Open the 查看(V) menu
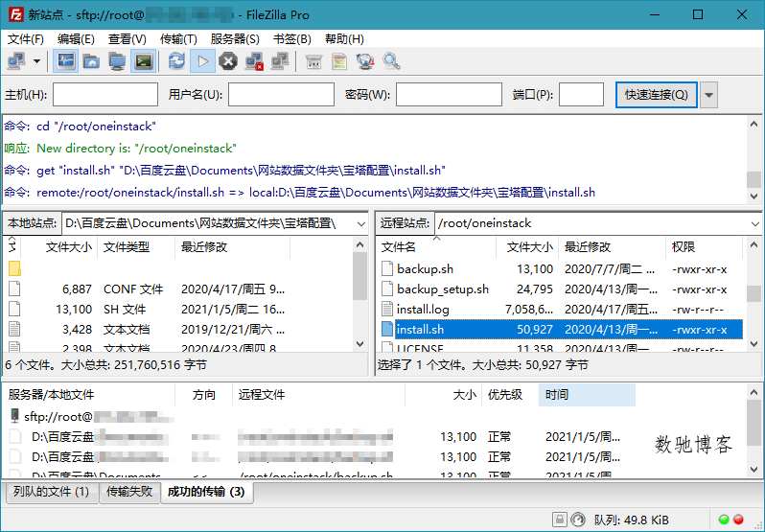This screenshot has height=532, width=765. tap(127, 39)
